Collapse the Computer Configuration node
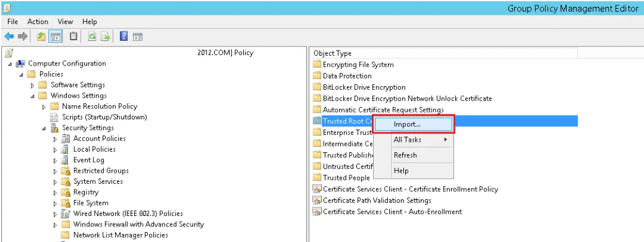Image resolution: width=644 pixels, height=242 pixels. point(10,64)
